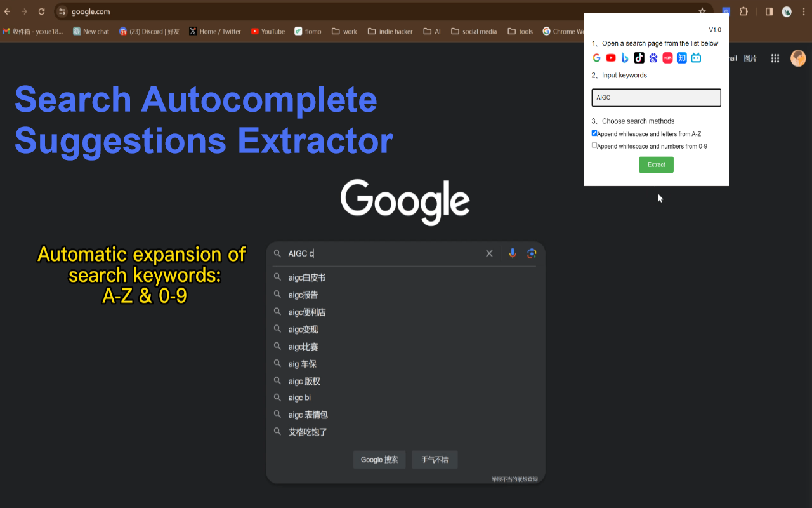Select the TikTok icon in the list
Image resolution: width=812 pixels, height=508 pixels.
click(x=639, y=58)
